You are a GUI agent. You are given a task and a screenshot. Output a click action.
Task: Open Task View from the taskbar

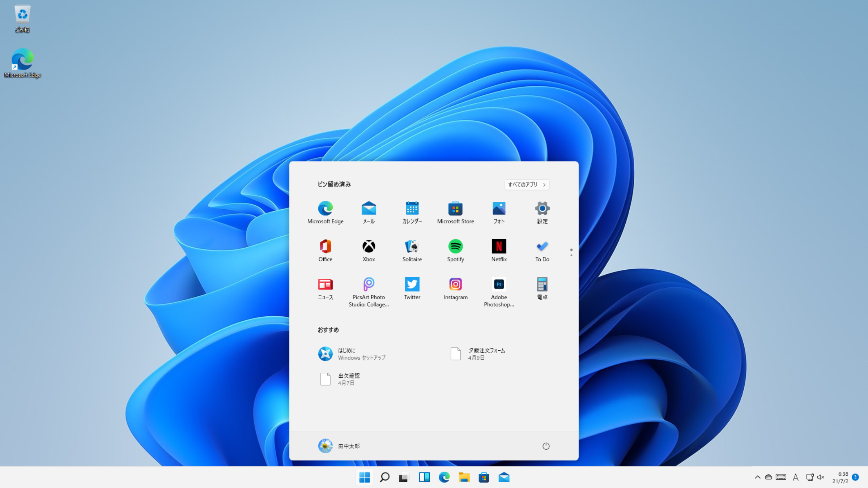405,477
